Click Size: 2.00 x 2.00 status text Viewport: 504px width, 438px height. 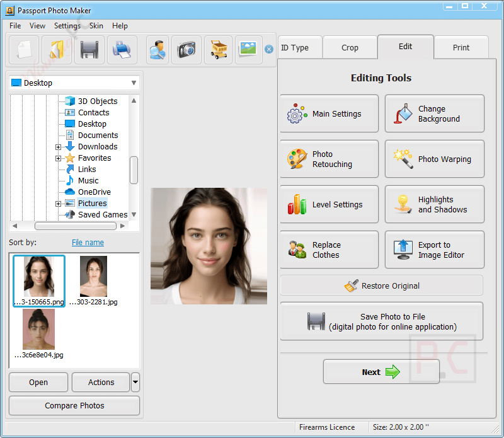[x=401, y=427]
